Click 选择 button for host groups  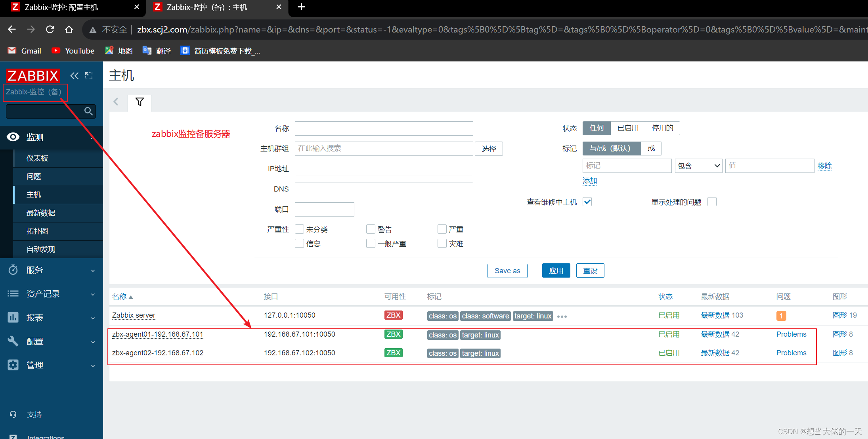489,149
